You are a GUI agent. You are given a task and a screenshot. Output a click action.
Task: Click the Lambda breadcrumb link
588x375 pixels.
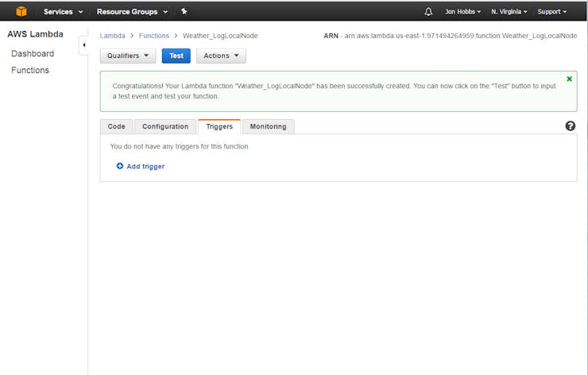tap(113, 36)
